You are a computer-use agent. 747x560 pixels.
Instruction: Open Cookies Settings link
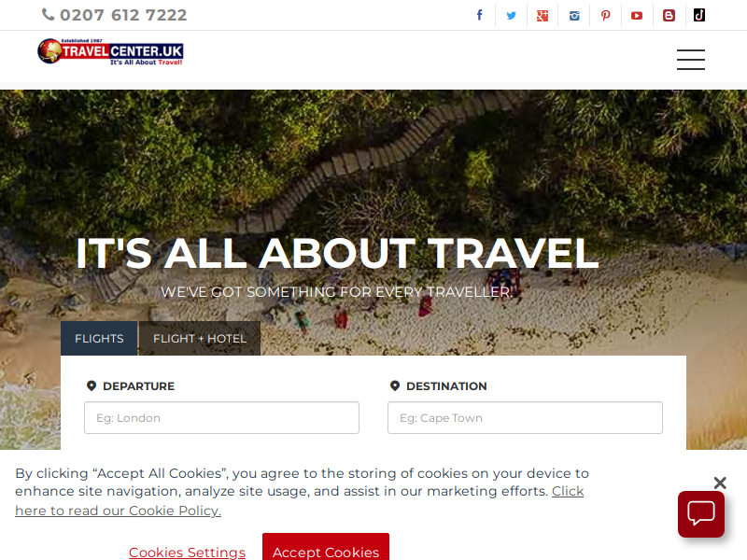click(x=188, y=553)
